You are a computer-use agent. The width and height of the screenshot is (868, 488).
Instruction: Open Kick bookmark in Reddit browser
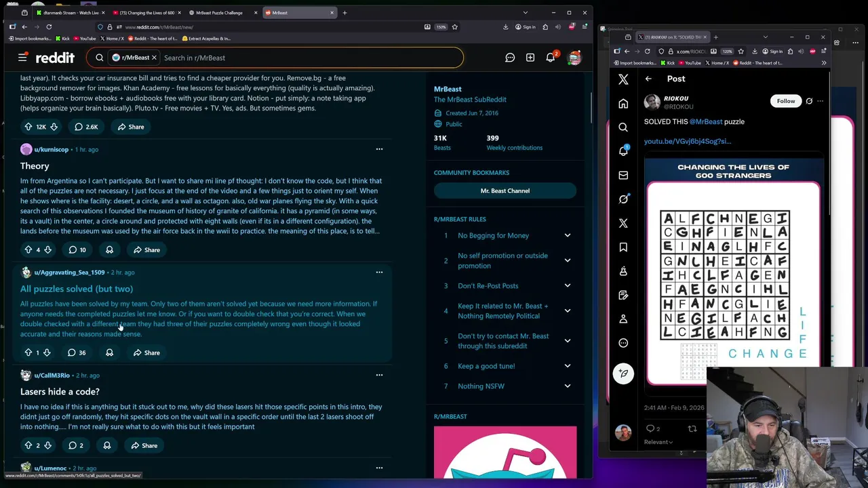tap(62, 39)
